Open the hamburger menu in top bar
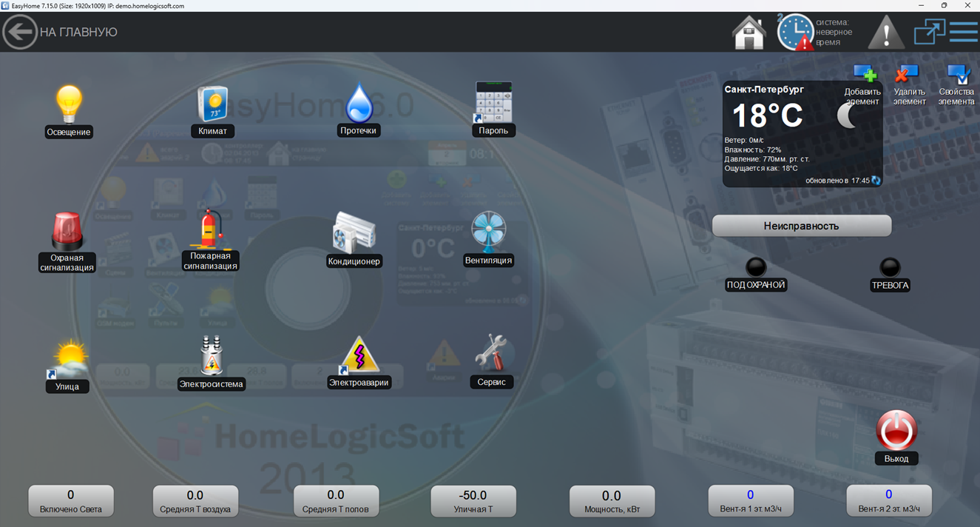Viewport: 980px width, 527px height. 964,33
